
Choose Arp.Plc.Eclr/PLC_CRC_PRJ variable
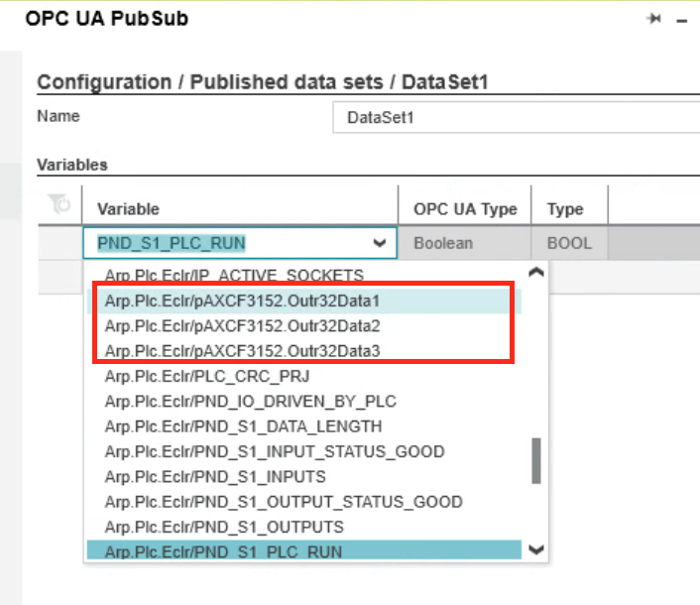click(x=304, y=377)
